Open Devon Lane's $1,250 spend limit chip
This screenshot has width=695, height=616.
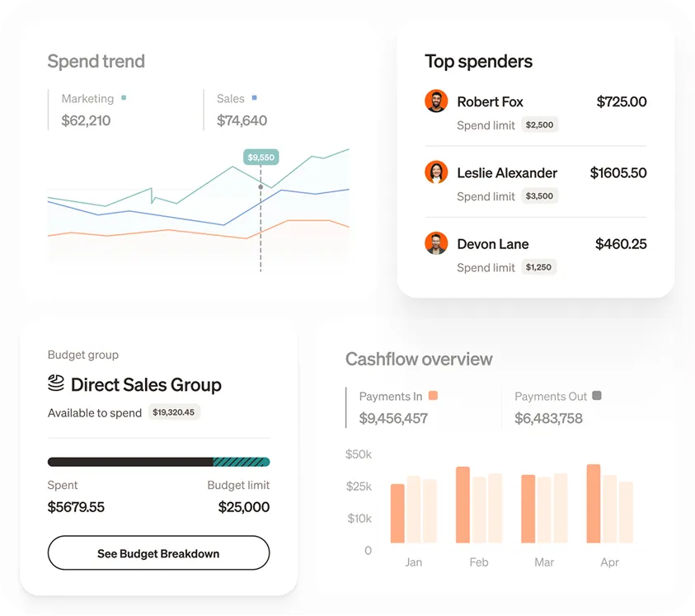tap(539, 267)
